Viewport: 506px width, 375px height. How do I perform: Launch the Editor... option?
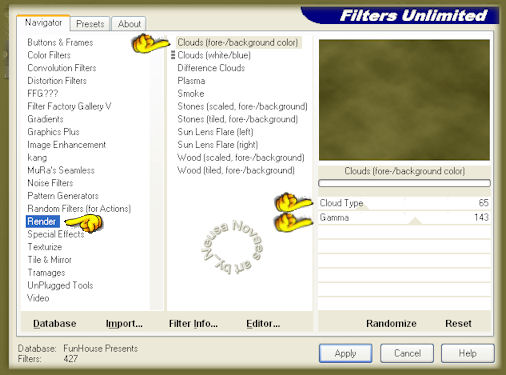tap(263, 323)
